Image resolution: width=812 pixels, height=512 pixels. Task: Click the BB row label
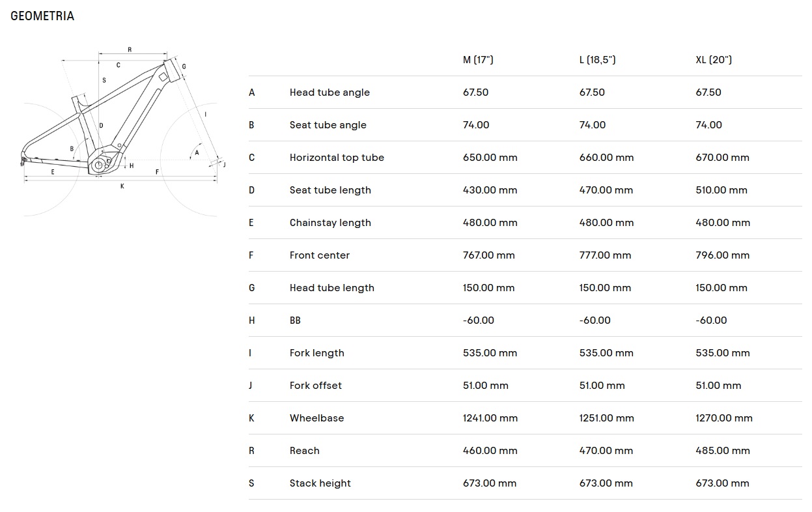[295, 320]
